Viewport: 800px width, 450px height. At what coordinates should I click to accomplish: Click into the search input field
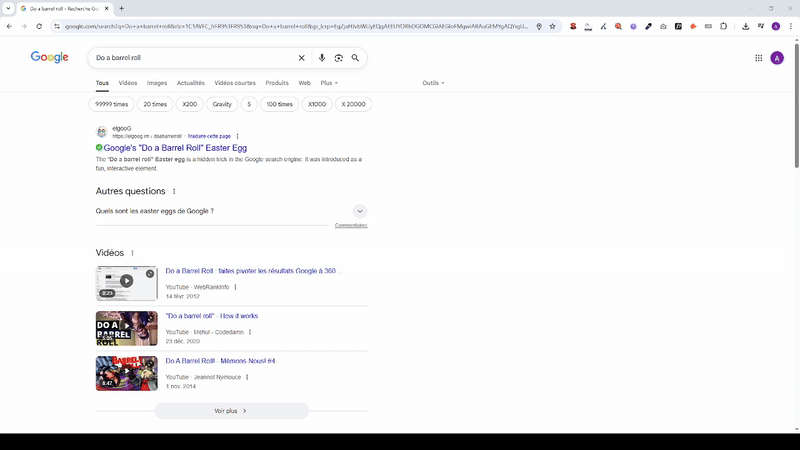194,58
